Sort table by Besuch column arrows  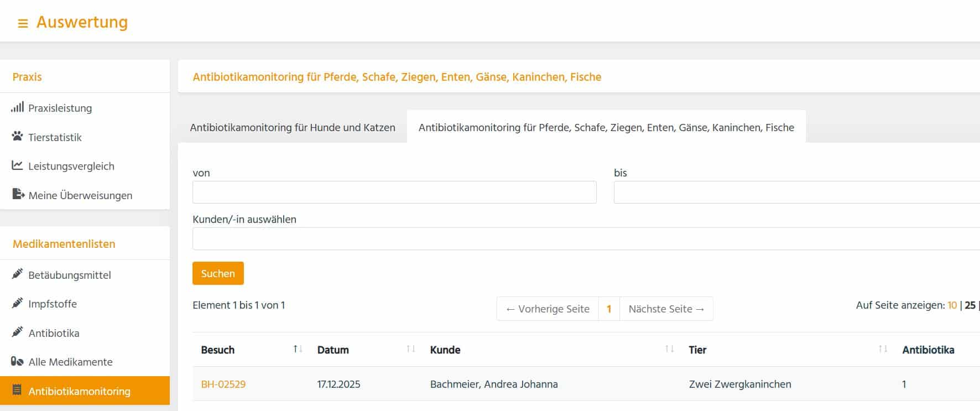tap(298, 349)
